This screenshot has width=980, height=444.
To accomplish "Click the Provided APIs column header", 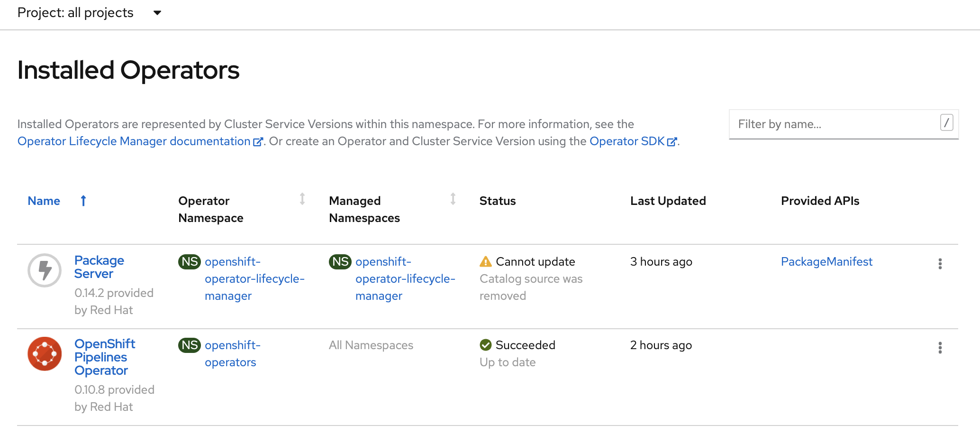I will [x=820, y=201].
